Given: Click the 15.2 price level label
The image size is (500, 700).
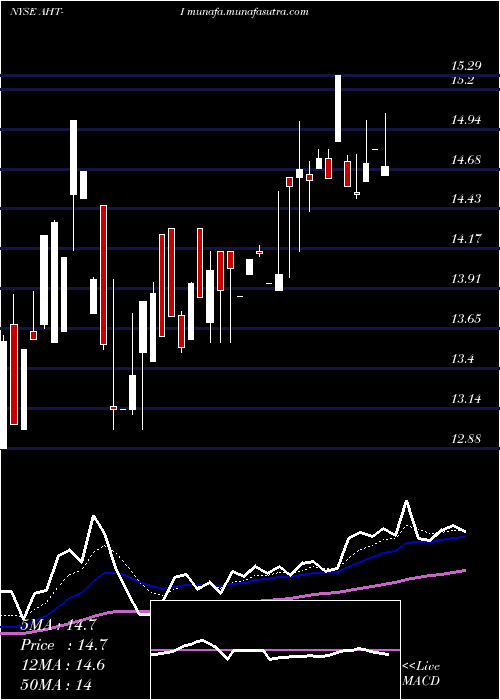Looking at the screenshot, I should (462, 80).
